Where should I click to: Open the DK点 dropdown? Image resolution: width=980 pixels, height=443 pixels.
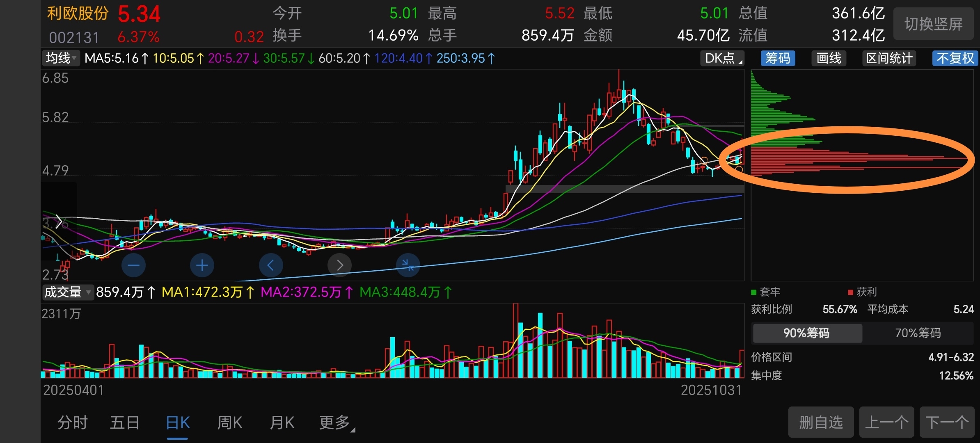click(723, 58)
